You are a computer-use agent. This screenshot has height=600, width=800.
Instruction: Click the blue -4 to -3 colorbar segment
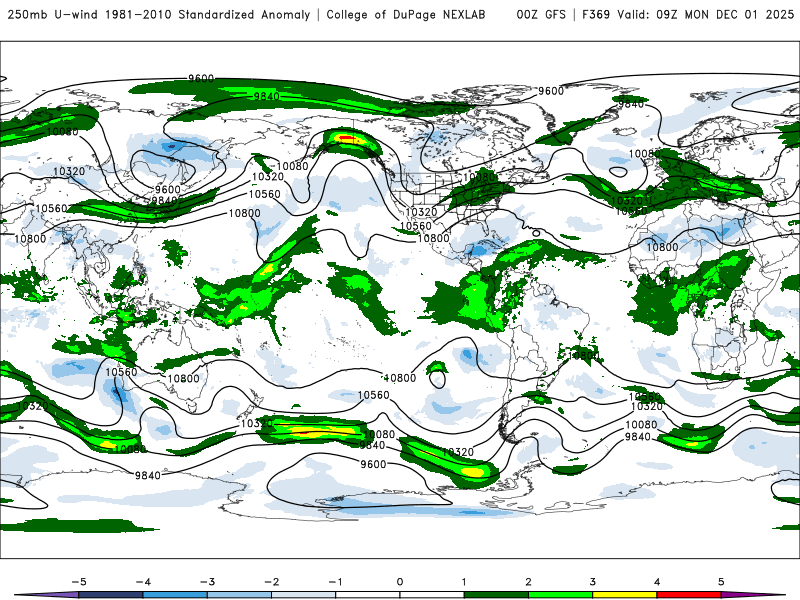tap(175, 595)
